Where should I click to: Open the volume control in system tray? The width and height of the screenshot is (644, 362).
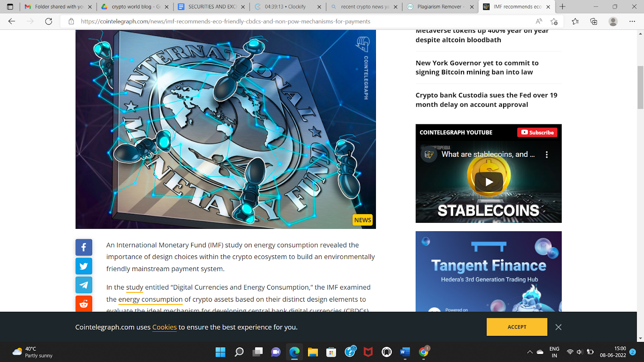pos(580,352)
